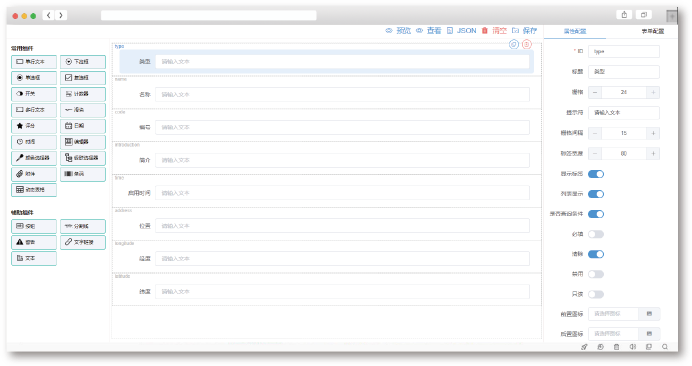Click the red clear-all button
Image resolution: width=692 pixels, height=366 pixels.
pyautogui.click(x=494, y=30)
